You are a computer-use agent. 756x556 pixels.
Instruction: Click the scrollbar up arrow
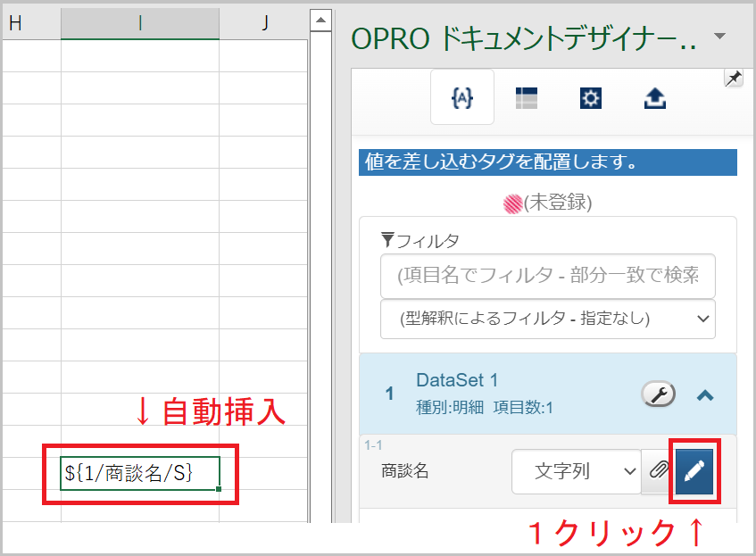321,20
